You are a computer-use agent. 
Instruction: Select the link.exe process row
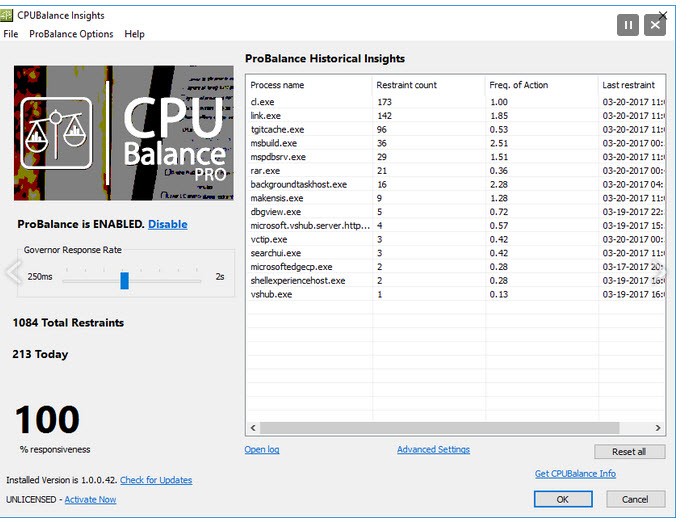pyautogui.click(x=455, y=116)
